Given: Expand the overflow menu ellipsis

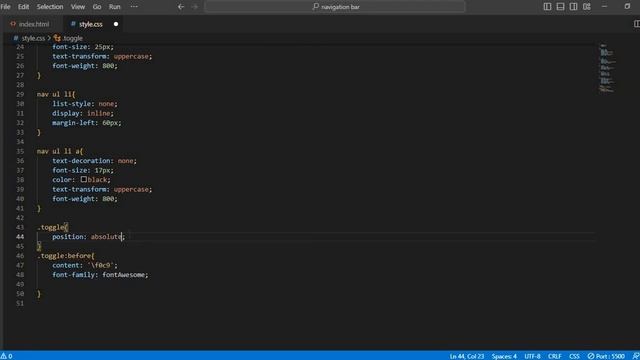Looking at the screenshot, I should coord(134,7).
